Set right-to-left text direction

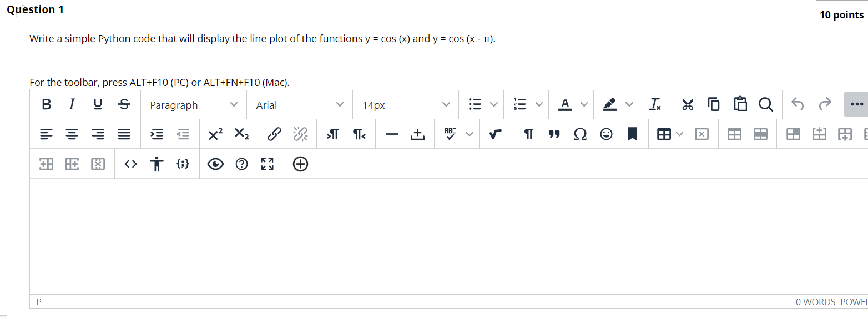point(359,134)
